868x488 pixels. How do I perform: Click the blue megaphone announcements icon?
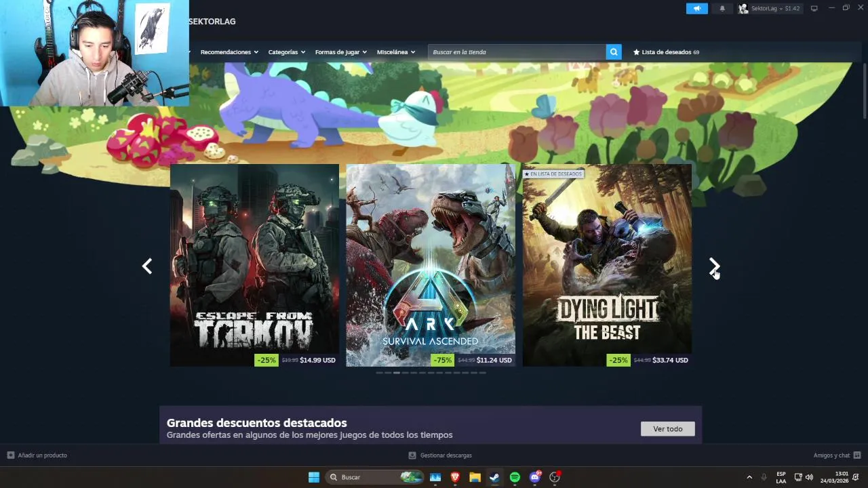[696, 8]
